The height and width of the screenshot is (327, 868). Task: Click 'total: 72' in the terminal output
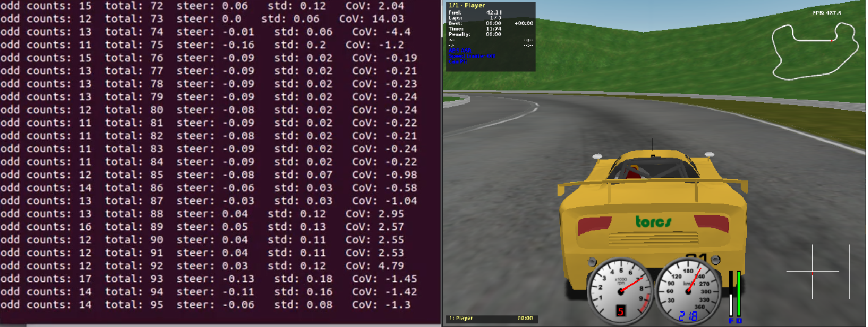134,6
